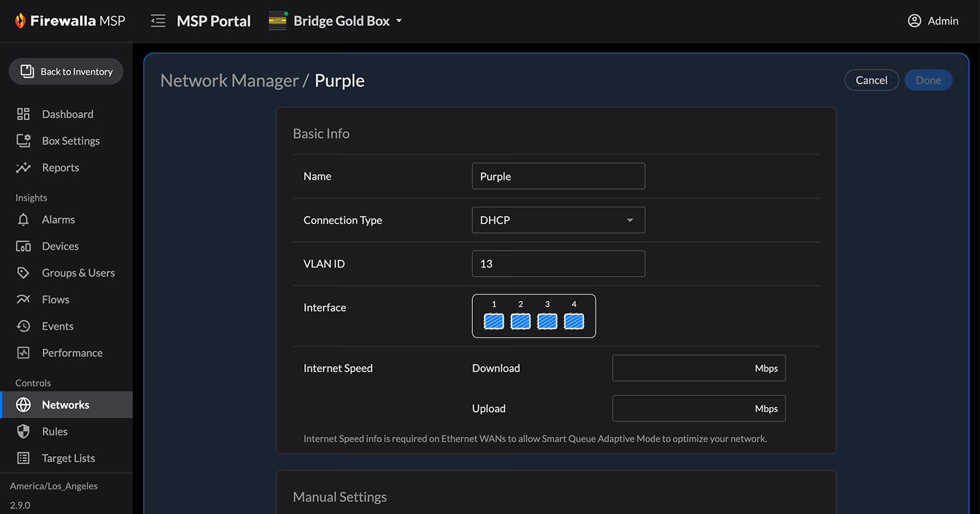Viewport: 980px width, 514px height.
Task: Click the Dashboard grid icon
Action: coord(23,114)
